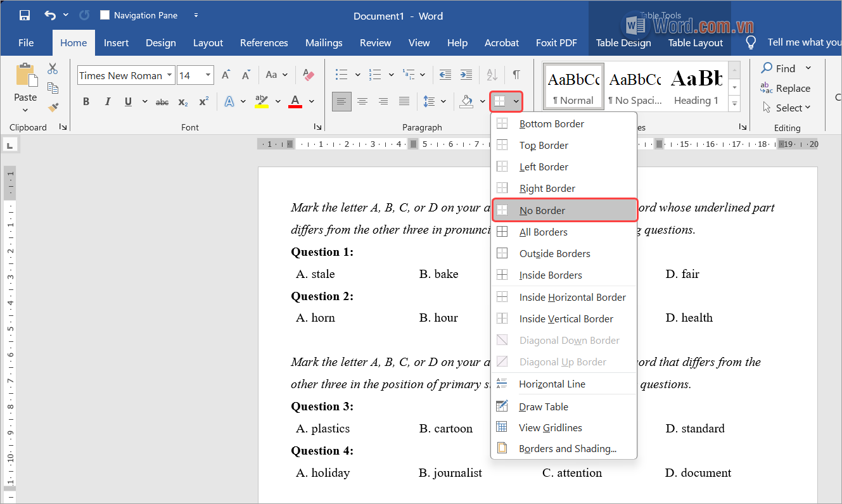This screenshot has width=842, height=504.
Task: Choose Inside Horizontal Border
Action: [x=565, y=297]
